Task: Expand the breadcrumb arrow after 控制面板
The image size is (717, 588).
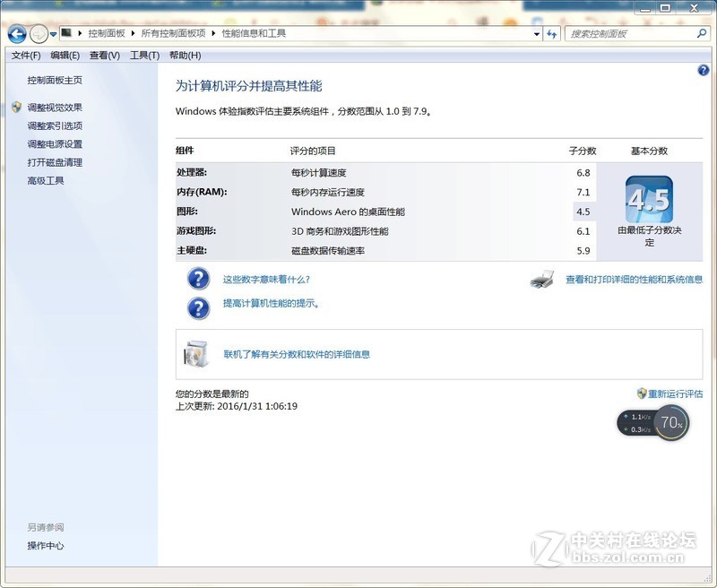Action: (x=133, y=33)
